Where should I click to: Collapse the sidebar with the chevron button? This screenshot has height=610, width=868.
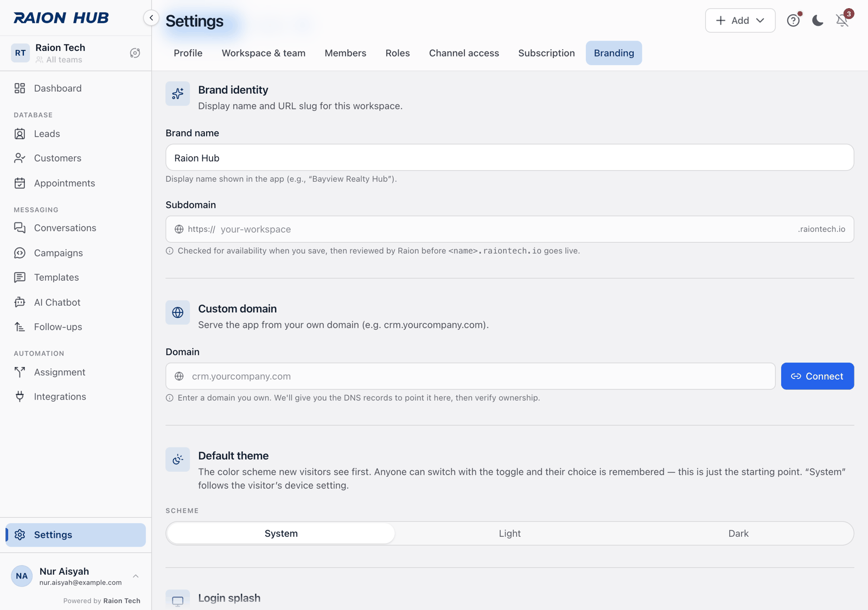tap(151, 18)
